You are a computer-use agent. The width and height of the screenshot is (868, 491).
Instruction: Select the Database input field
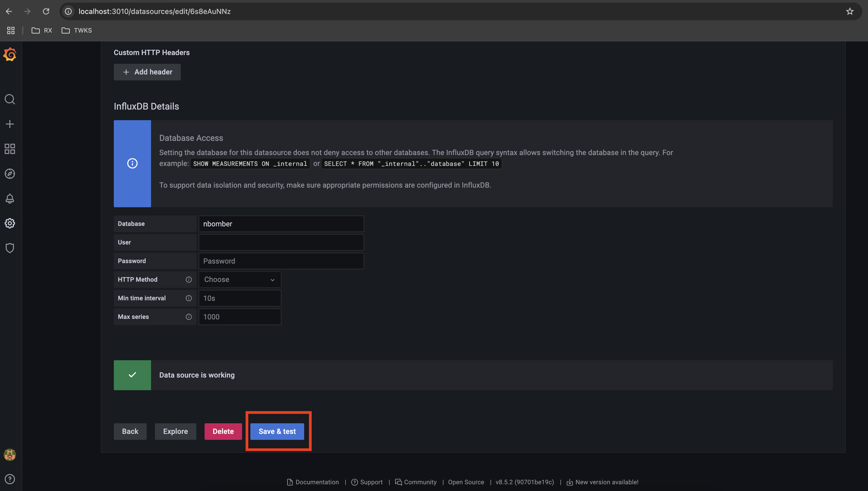(x=281, y=224)
